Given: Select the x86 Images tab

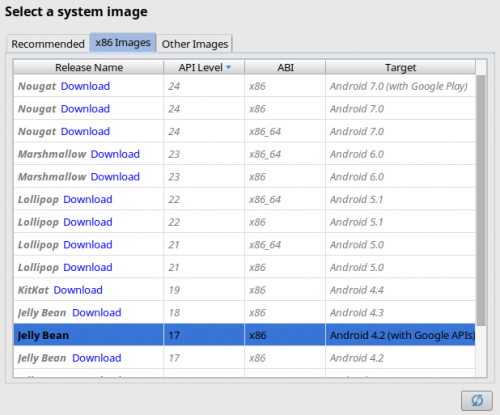Looking at the screenshot, I should (x=123, y=43).
